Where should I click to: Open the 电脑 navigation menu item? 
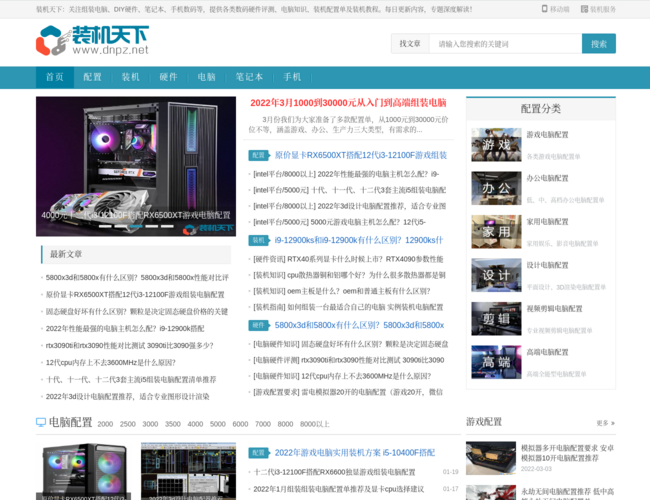tap(206, 77)
